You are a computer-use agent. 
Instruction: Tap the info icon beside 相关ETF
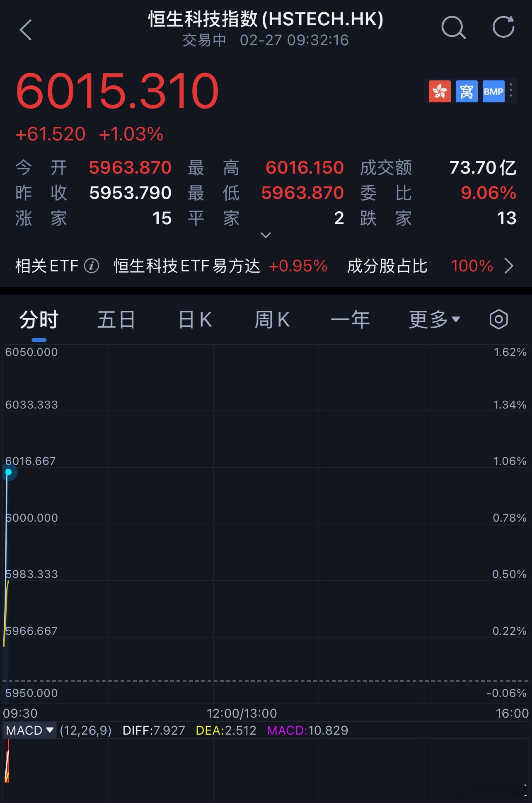pyautogui.click(x=92, y=266)
